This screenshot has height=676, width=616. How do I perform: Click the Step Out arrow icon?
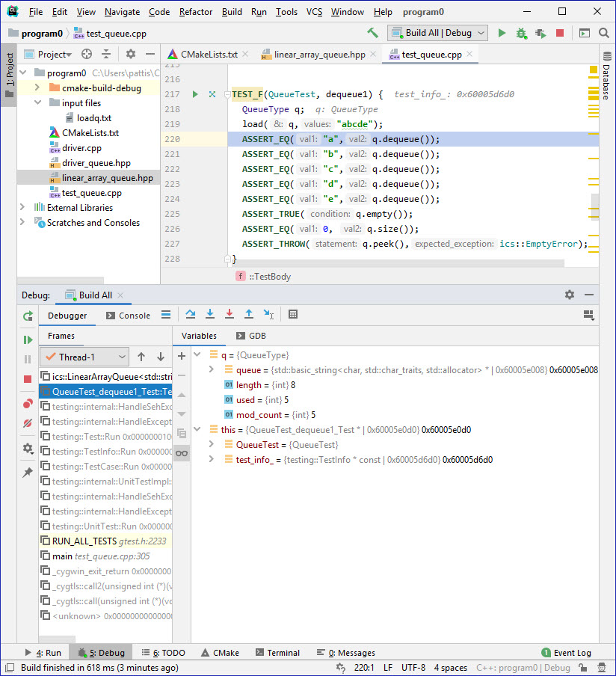(249, 315)
